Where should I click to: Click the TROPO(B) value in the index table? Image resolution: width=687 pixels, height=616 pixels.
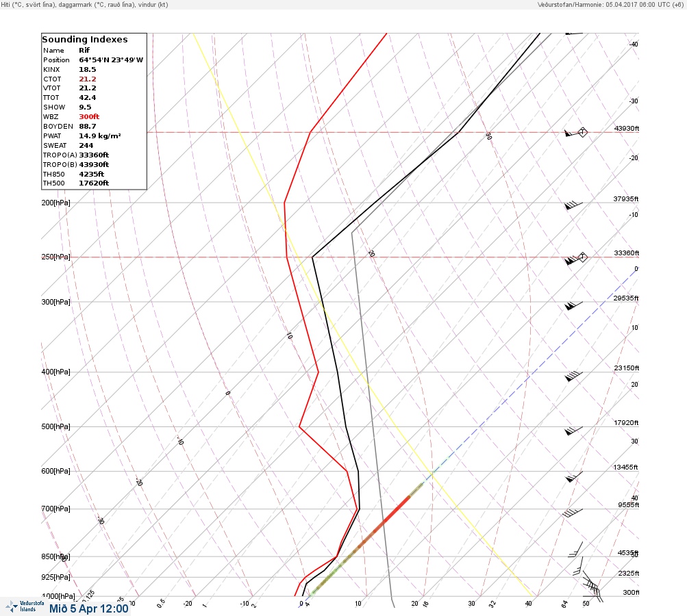click(x=94, y=165)
